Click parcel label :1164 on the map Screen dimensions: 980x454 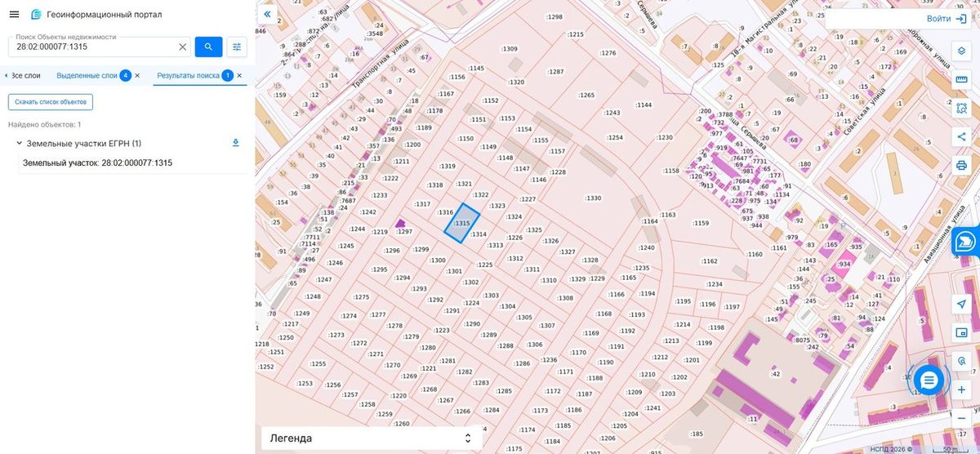pos(650,221)
